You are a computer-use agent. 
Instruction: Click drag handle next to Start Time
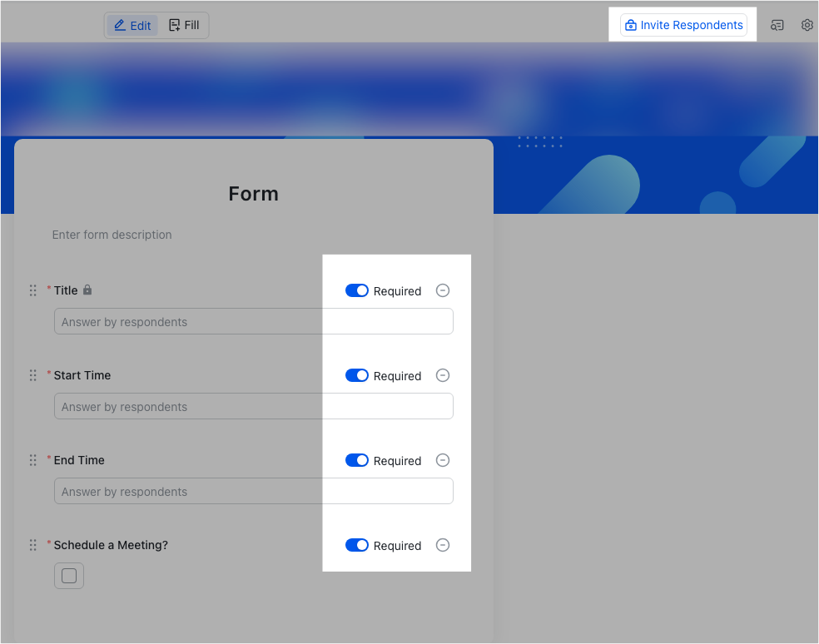click(x=33, y=375)
